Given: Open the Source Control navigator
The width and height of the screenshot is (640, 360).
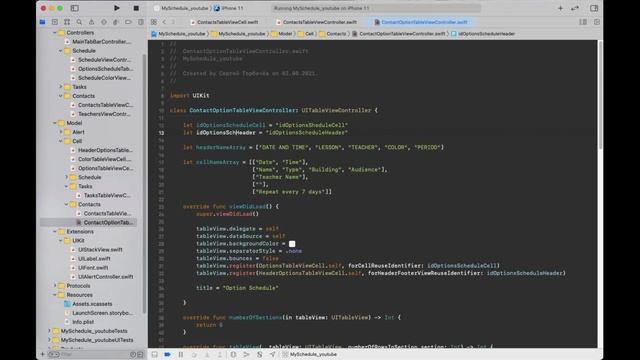Looking at the screenshot, I should [x=55, y=22].
